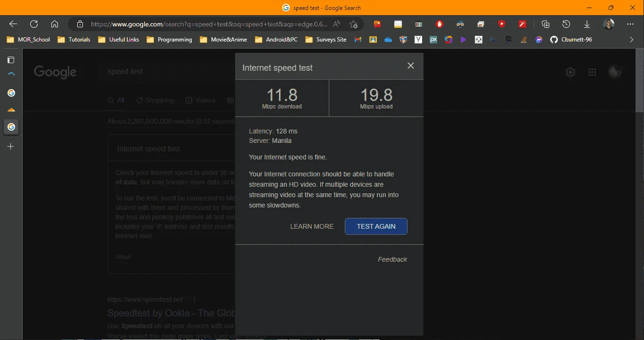
Task: Click the Server: Manila text
Action: coord(270,141)
